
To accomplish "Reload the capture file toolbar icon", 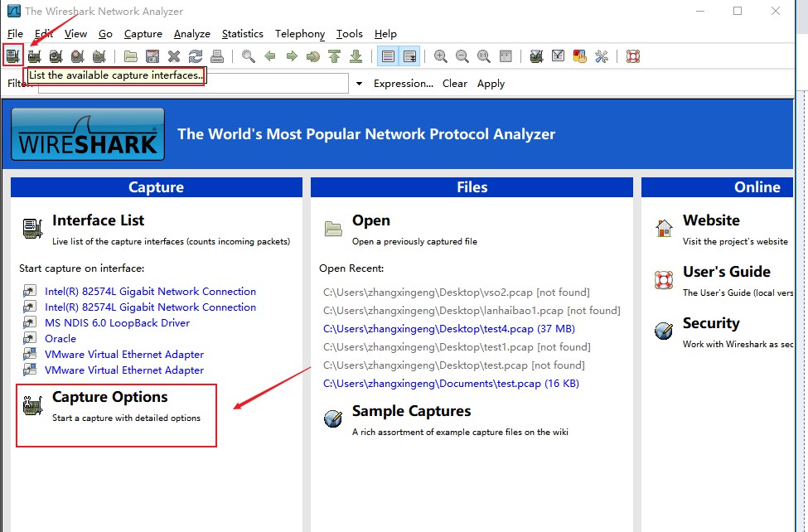I will 196,56.
